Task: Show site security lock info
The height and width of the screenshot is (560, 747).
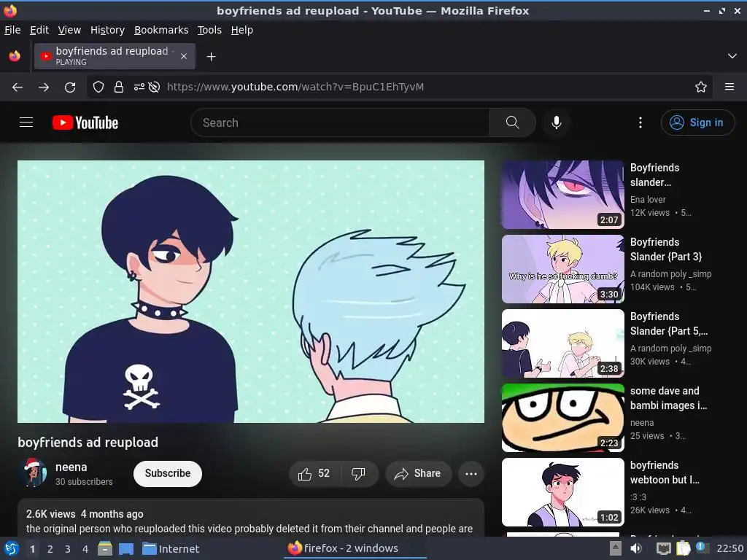Action: click(119, 87)
